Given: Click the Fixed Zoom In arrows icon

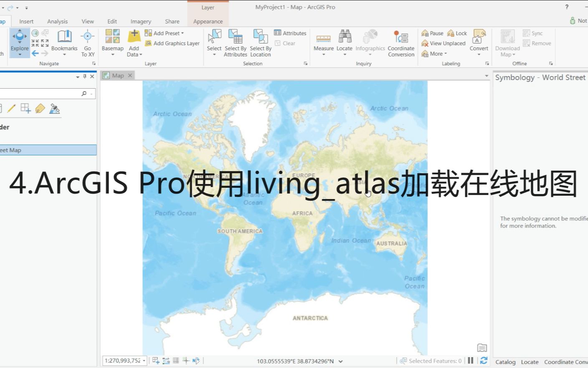Looking at the screenshot, I should (x=35, y=43).
